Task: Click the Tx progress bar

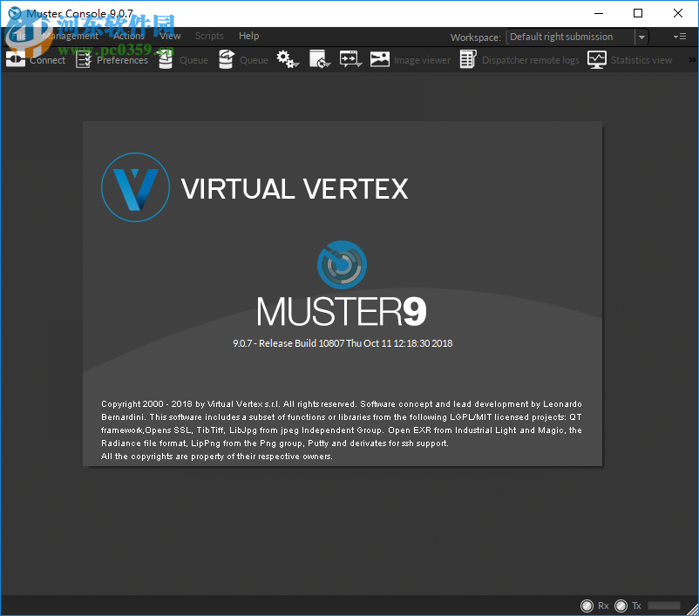Action: pos(664,605)
